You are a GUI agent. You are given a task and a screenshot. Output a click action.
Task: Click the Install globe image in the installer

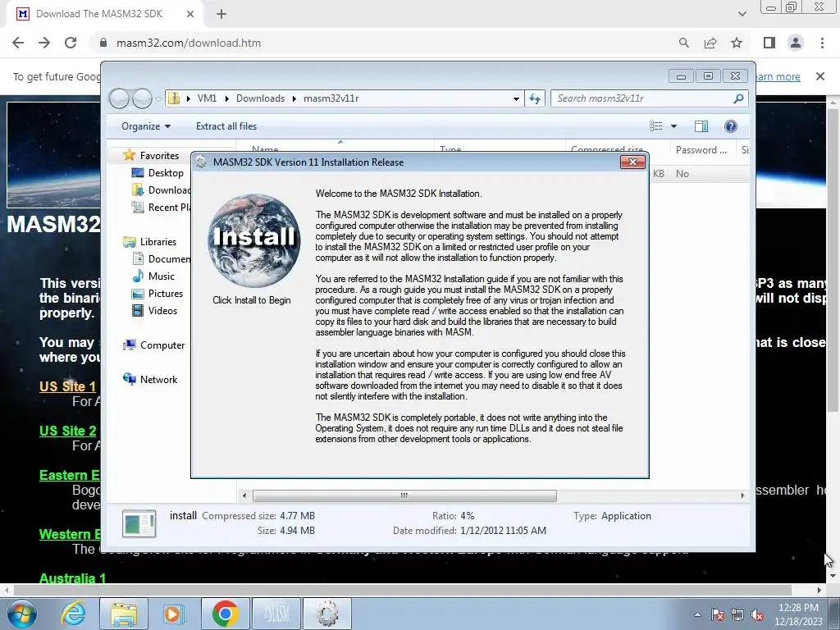coord(254,241)
